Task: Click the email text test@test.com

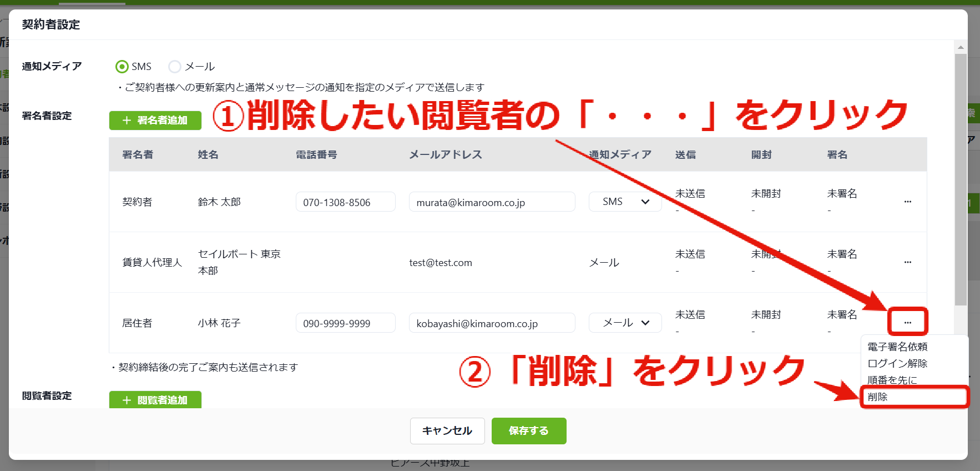Action: click(441, 263)
